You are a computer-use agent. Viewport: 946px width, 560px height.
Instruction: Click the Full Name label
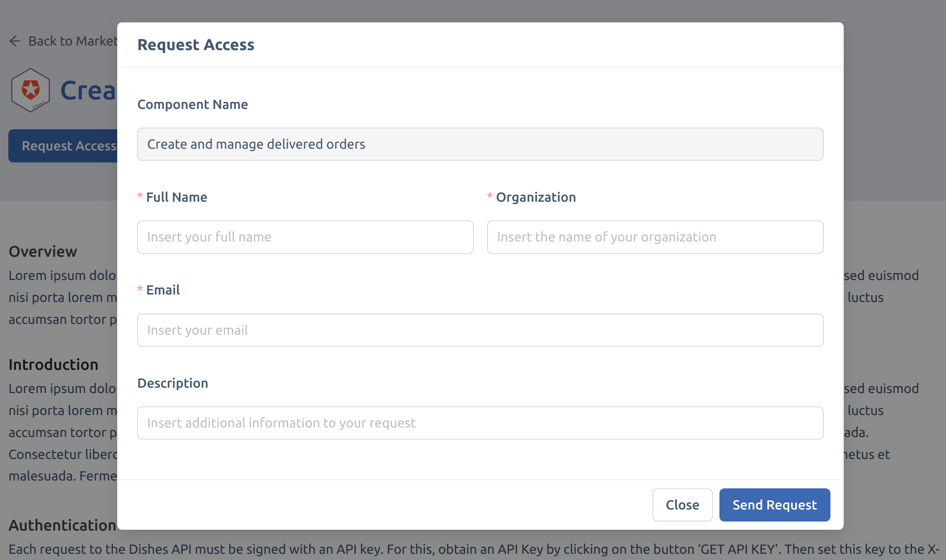pos(176,197)
